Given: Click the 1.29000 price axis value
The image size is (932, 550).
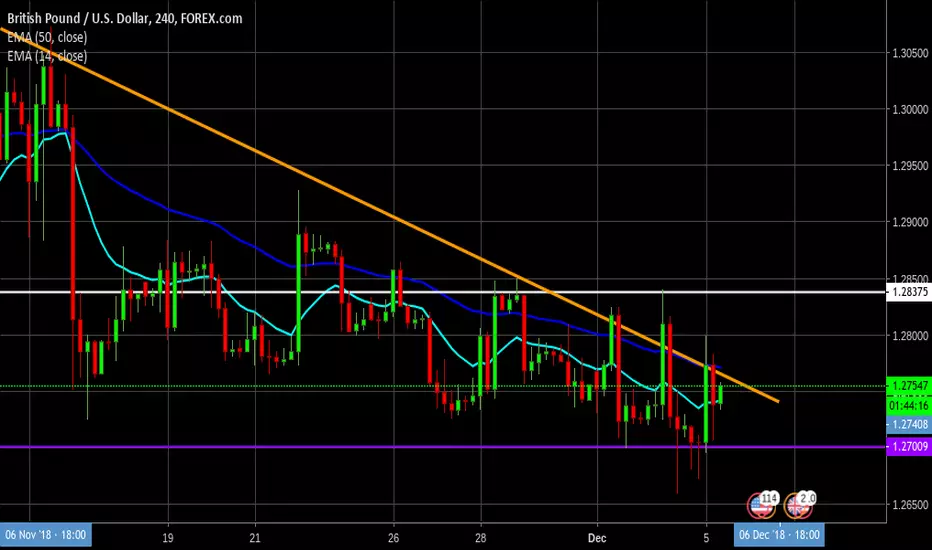Looking at the screenshot, I should [x=910, y=222].
